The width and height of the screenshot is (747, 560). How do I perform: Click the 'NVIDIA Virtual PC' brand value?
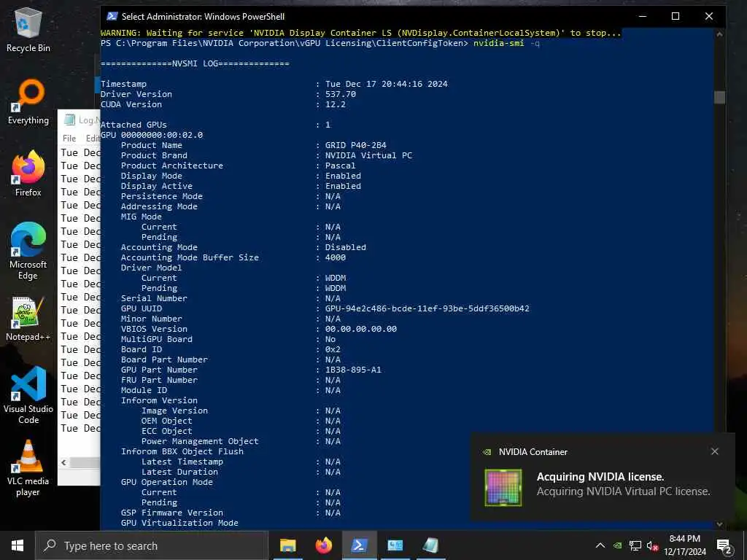pos(368,155)
